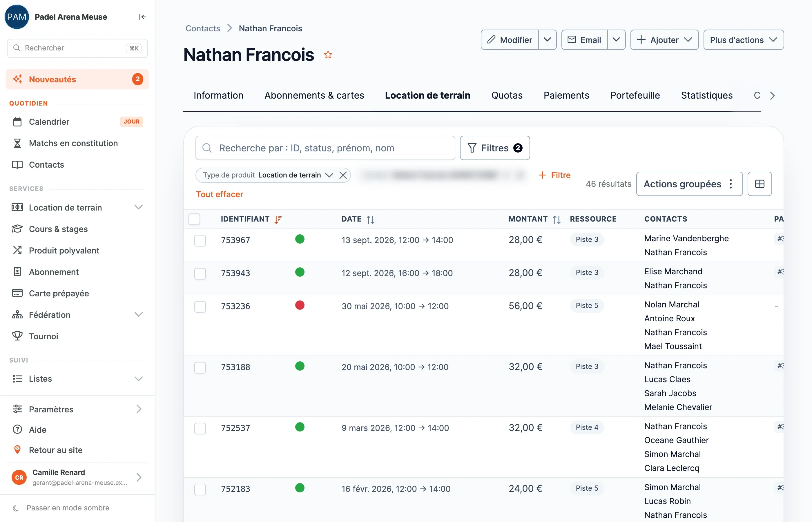Expand Fédération sidebar menu
Viewport: 812px width, 522px height.
[x=138, y=315]
